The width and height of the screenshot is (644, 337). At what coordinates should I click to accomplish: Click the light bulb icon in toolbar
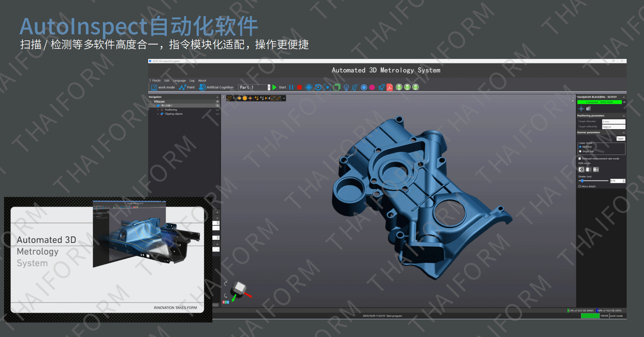pos(346,87)
